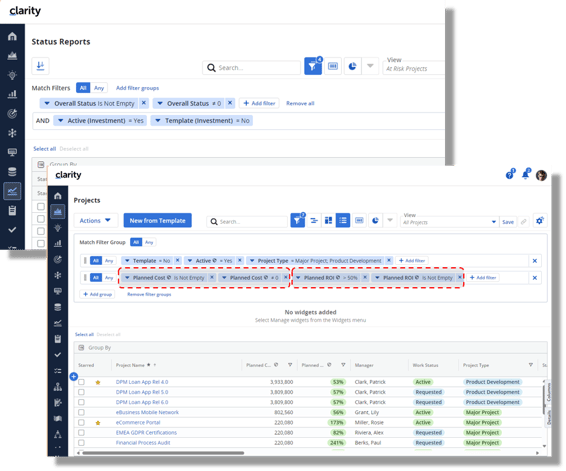Click the Manager column header
Image resolution: width=566 pixels, height=471 pixels.
(364, 365)
